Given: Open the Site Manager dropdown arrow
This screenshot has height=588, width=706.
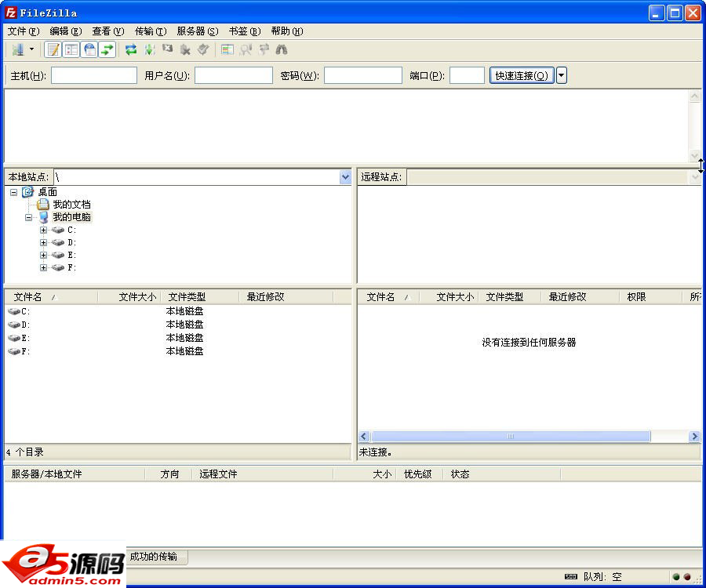Looking at the screenshot, I should [31, 49].
